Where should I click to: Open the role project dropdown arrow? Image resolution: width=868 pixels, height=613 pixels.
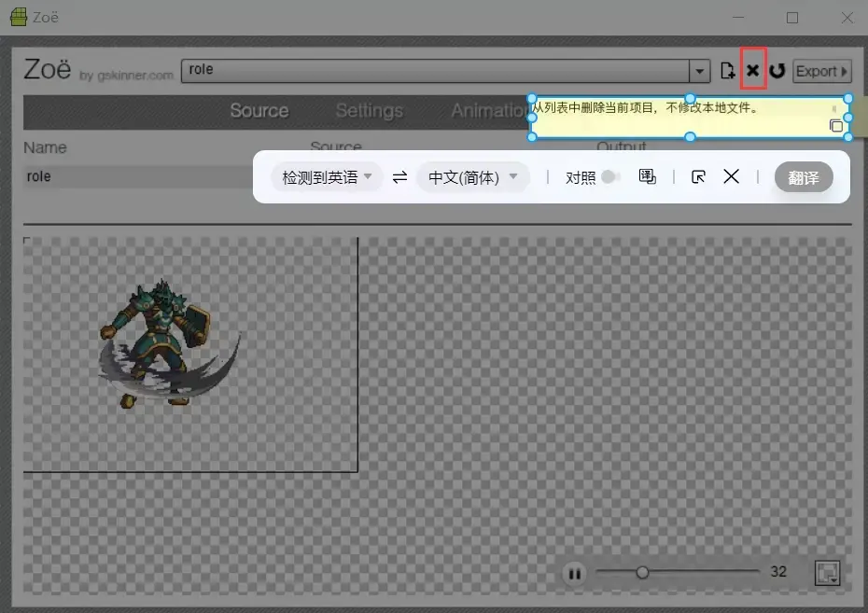[700, 71]
